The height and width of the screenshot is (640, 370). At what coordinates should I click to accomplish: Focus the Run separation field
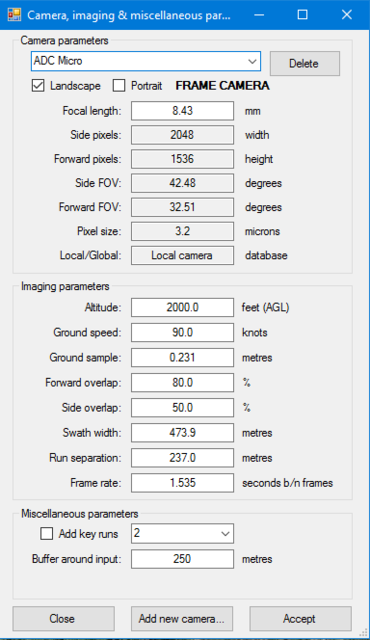(182, 458)
